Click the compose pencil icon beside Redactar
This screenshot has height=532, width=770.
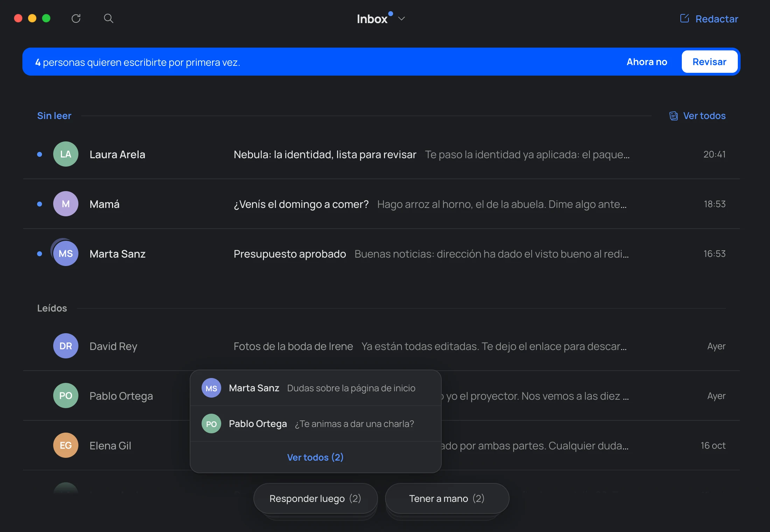click(684, 18)
